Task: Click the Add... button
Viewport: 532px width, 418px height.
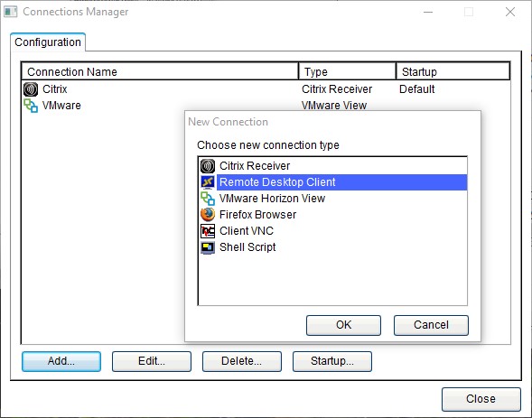Action: 61,361
